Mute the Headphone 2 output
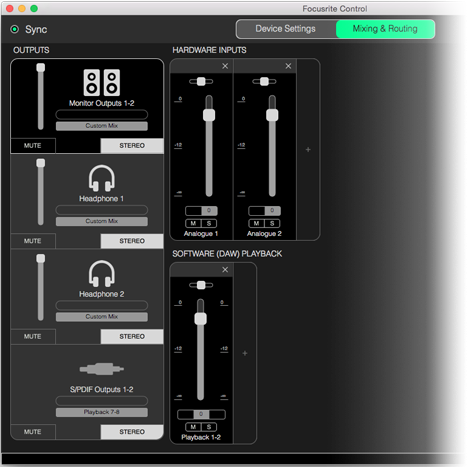 coord(33,337)
